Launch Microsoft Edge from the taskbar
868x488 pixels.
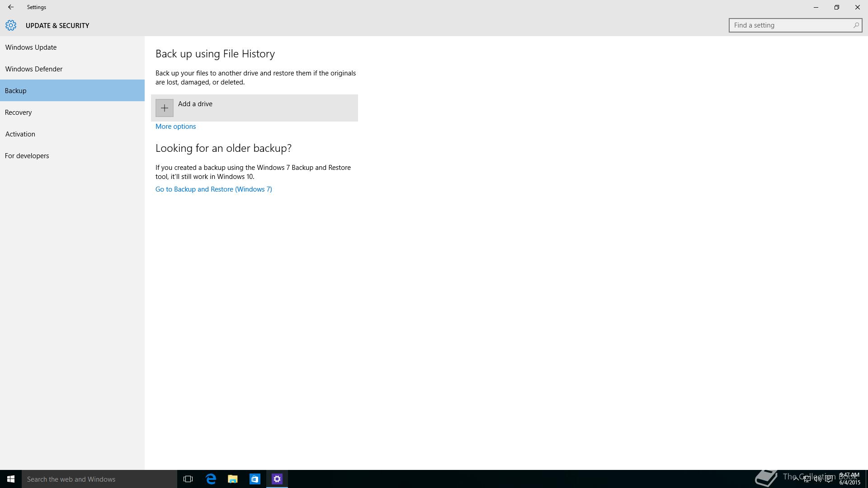tap(211, 479)
